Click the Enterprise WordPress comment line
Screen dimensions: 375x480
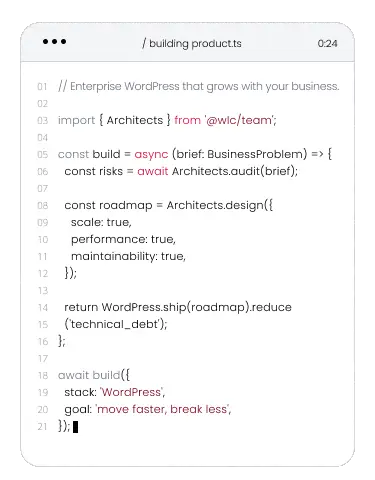coord(199,86)
